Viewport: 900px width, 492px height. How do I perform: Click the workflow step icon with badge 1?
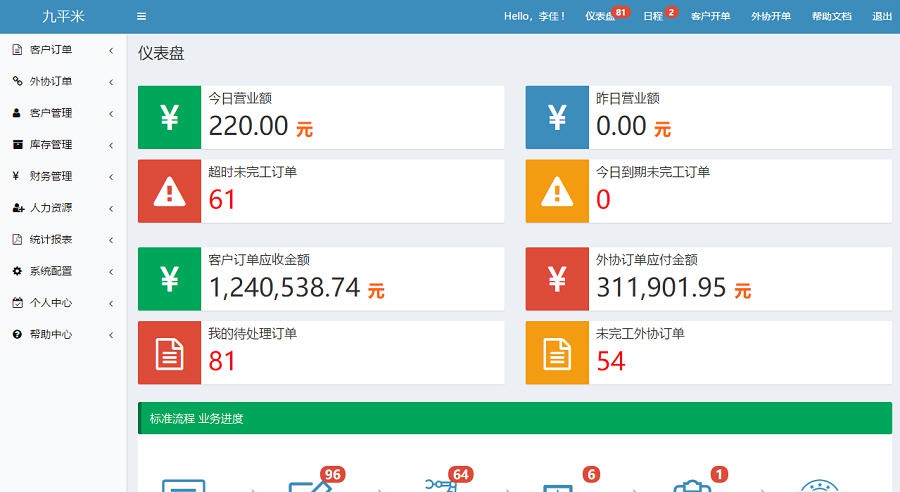(692, 486)
